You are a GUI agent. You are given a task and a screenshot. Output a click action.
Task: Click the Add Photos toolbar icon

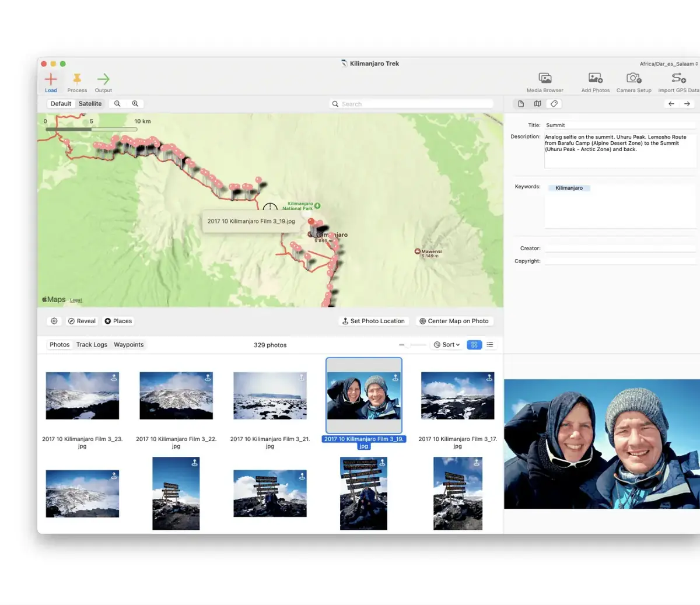[595, 81]
